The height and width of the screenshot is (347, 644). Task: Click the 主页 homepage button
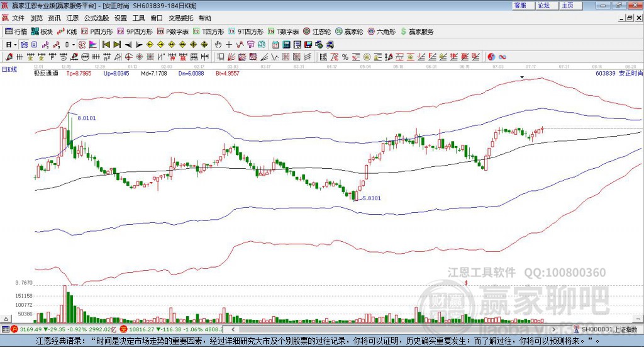[570, 5]
